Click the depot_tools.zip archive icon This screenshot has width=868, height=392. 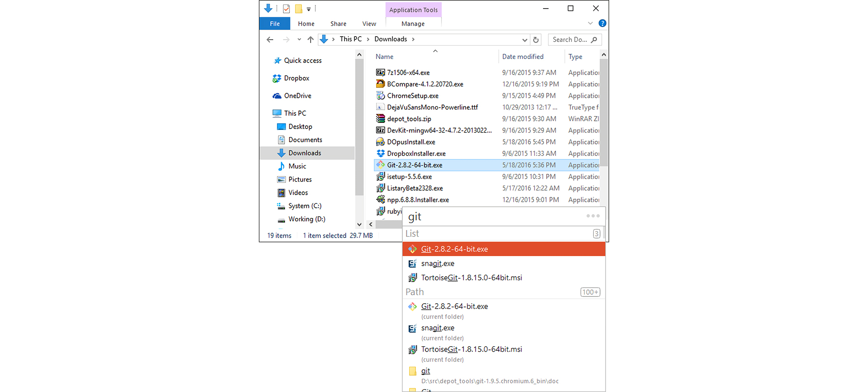pyautogui.click(x=381, y=119)
